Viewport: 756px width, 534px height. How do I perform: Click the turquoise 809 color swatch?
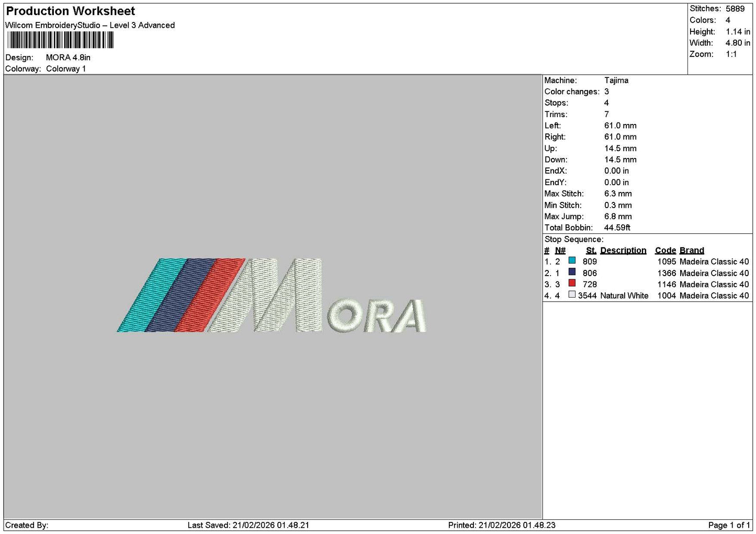pyautogui.click(x=572, y=260)
